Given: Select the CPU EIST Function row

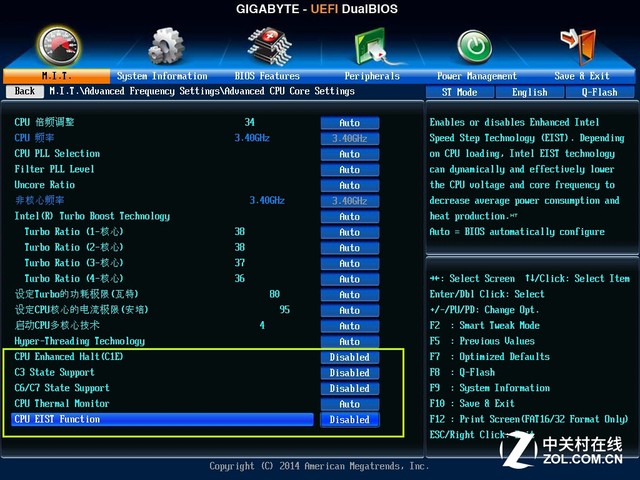Looking at the screenshot, I should [162, 419].
